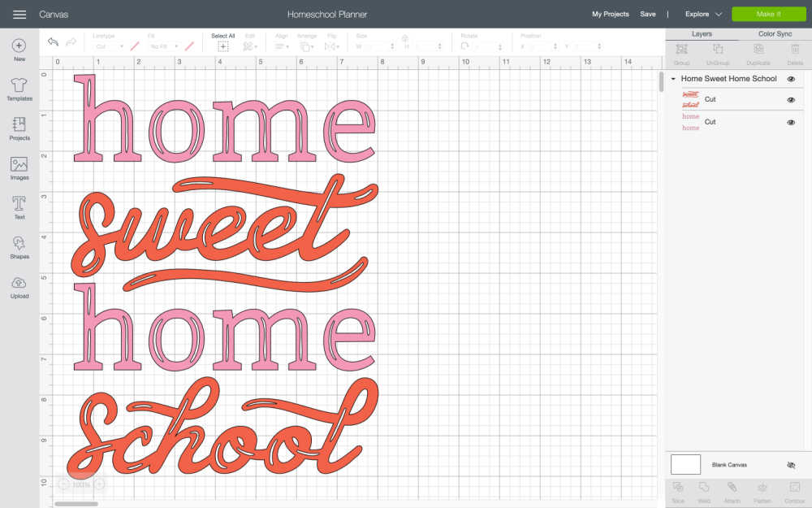Open the Linetype Cut dropdown

108,46
